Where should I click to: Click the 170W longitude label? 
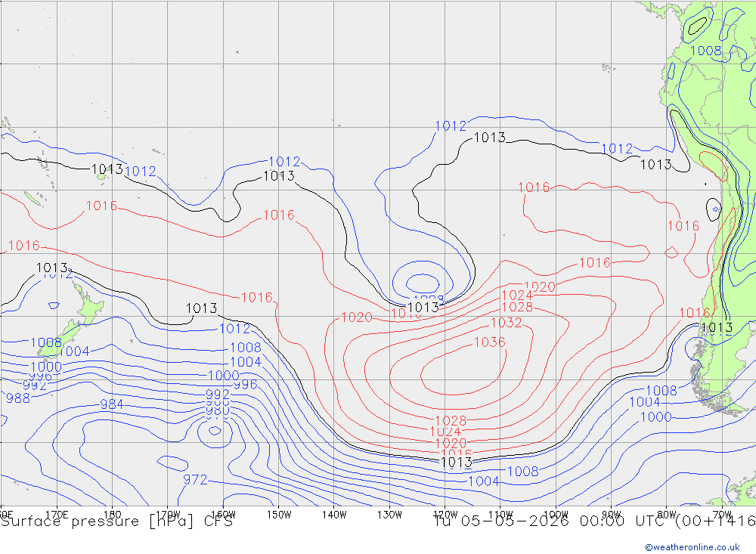[168, 515]
